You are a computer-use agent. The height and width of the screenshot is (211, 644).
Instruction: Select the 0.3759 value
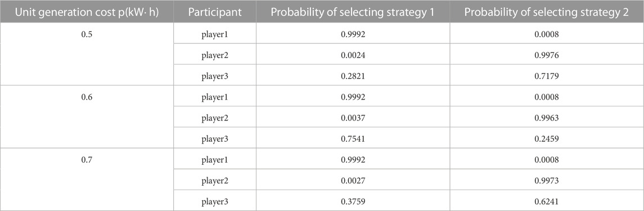click(353, 201)
